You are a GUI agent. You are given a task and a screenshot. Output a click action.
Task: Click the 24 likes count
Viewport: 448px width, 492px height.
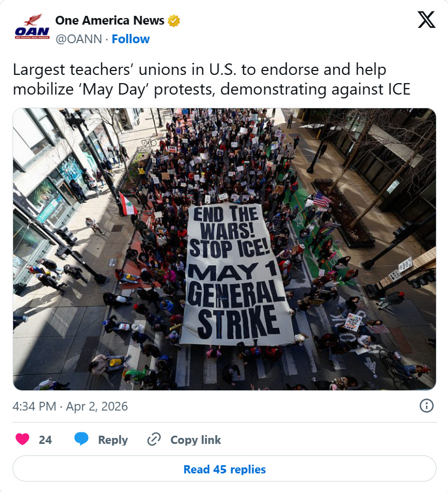pos(45,440)
